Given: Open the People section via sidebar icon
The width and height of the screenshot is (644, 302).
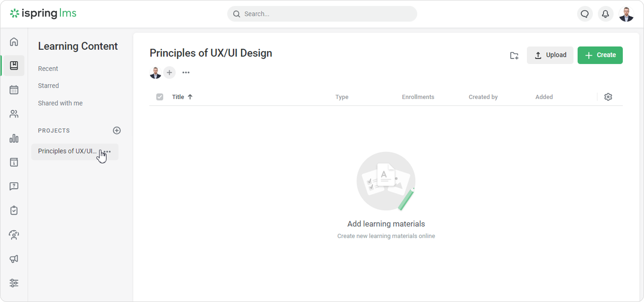Looking at the screenshot, I should pyautogui.click(x=14, y=114).
